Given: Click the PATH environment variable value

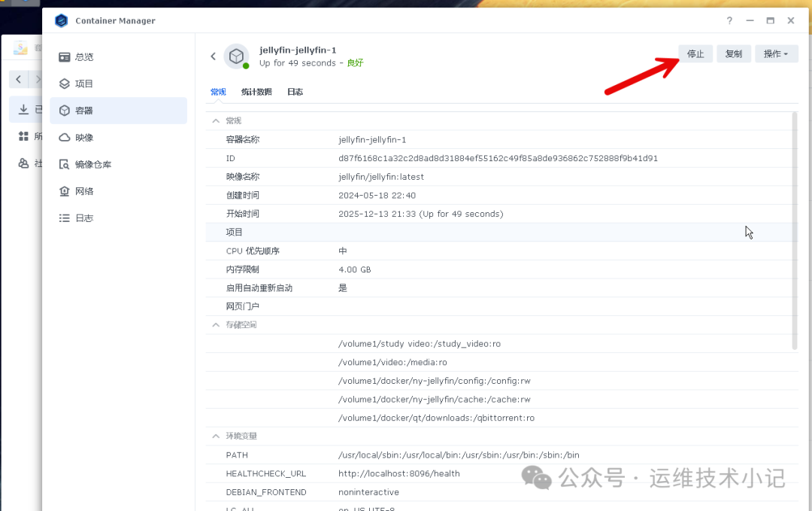Looking at the screenshot, I should tap(459, 455).
